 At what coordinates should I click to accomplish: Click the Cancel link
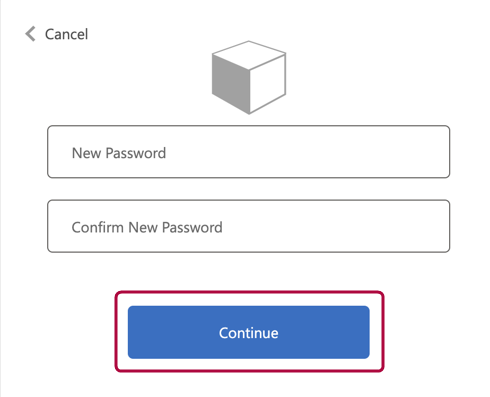point(57,34)
